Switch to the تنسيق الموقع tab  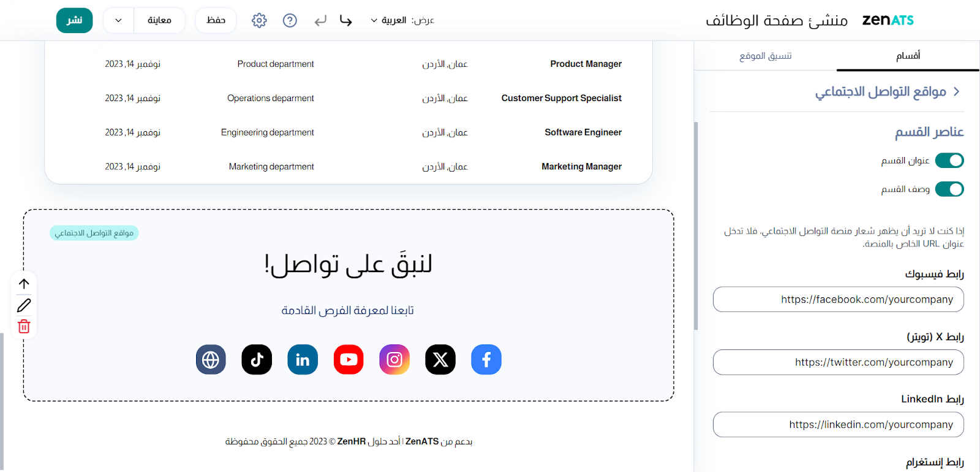pos(765,56)
